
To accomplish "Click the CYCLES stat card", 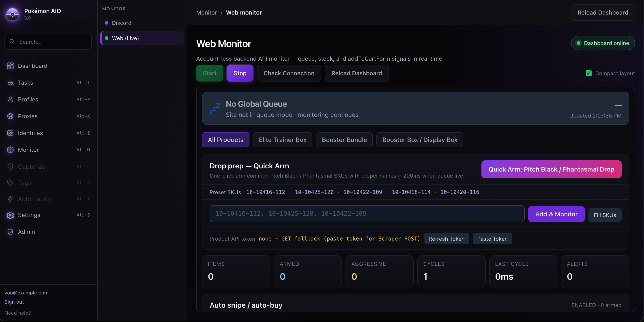I will (451, 271).
